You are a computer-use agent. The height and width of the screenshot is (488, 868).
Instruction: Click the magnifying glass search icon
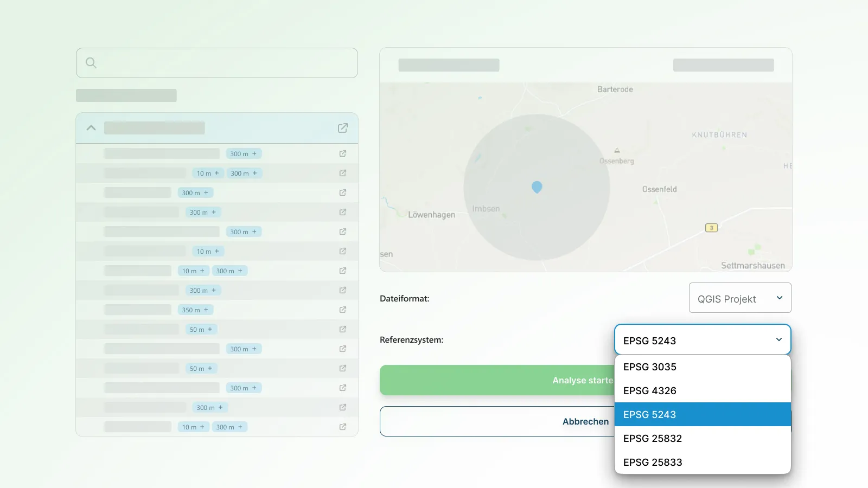91,63
